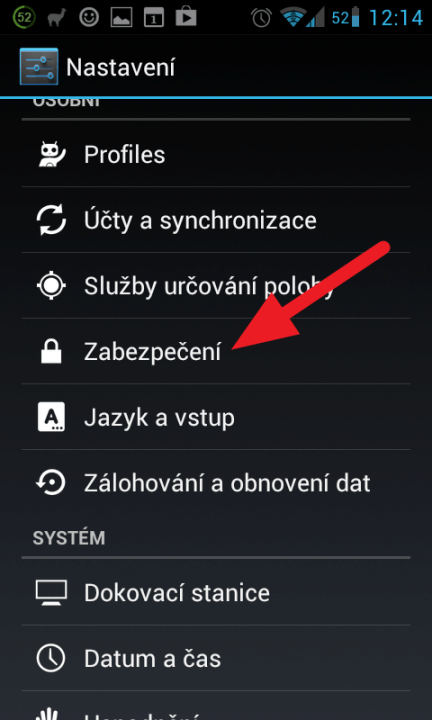Open Profiles settings
Screen dimensions: 432x720
tap(216, 154)
